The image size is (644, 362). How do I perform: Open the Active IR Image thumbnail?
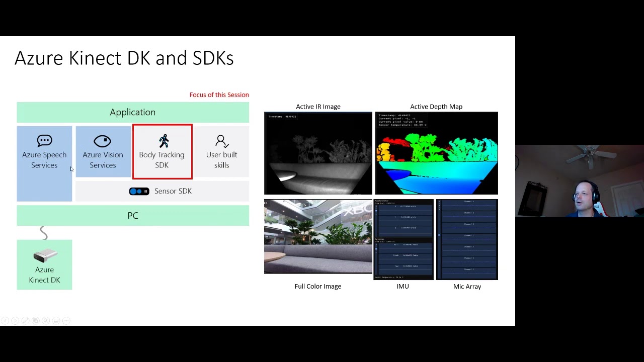[x=318, y=153]
